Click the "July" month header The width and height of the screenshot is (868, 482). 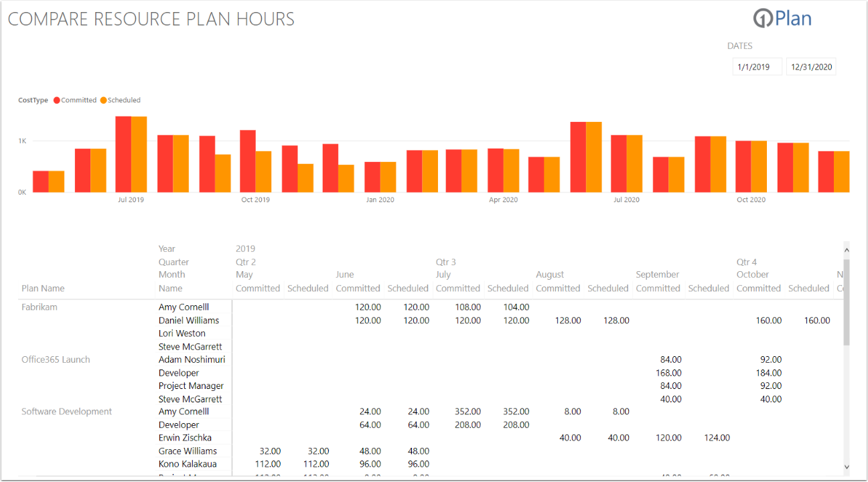[443, 275]
